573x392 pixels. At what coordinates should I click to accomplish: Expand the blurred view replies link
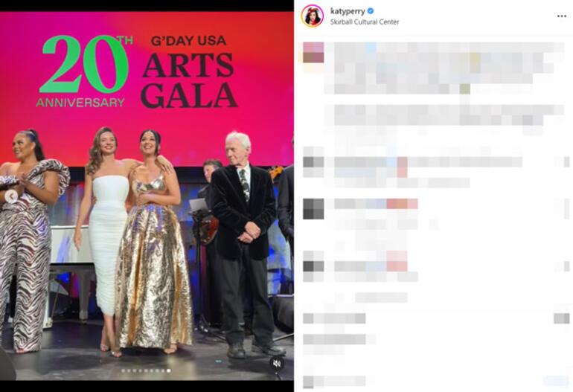[x=381, y=298]
